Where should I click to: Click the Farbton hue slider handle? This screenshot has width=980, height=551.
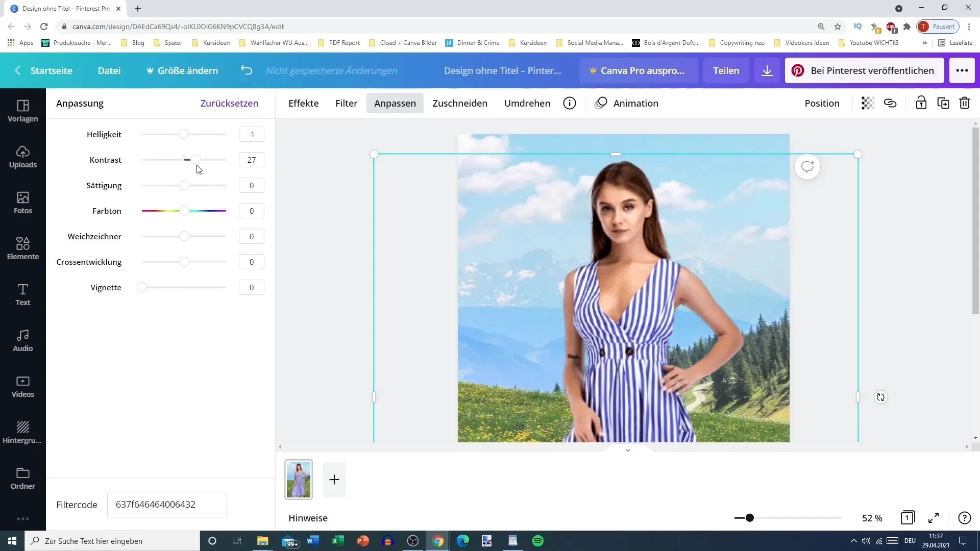[x=184, y=211]
